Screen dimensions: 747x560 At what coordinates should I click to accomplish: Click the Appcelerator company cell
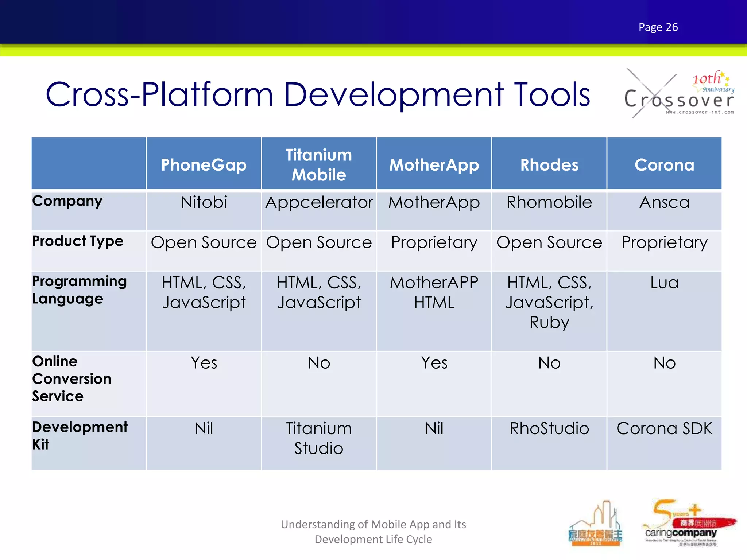click(x=319, y=203)
